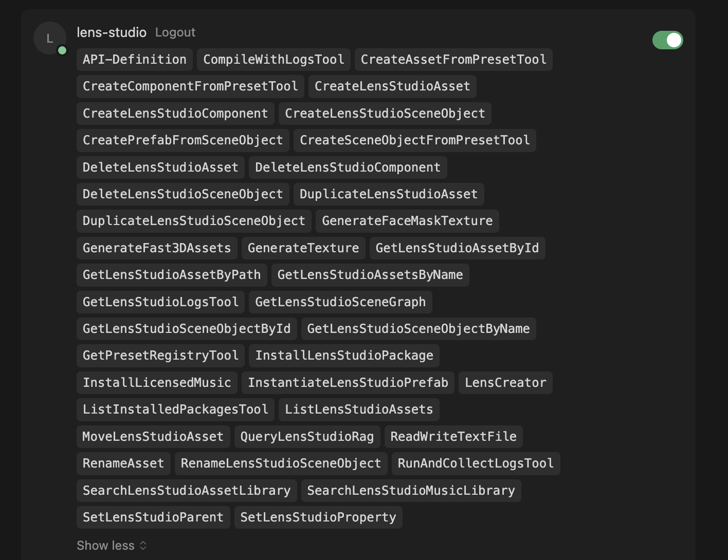Disable the lens-studio server toggle

[x=667, y=40]
